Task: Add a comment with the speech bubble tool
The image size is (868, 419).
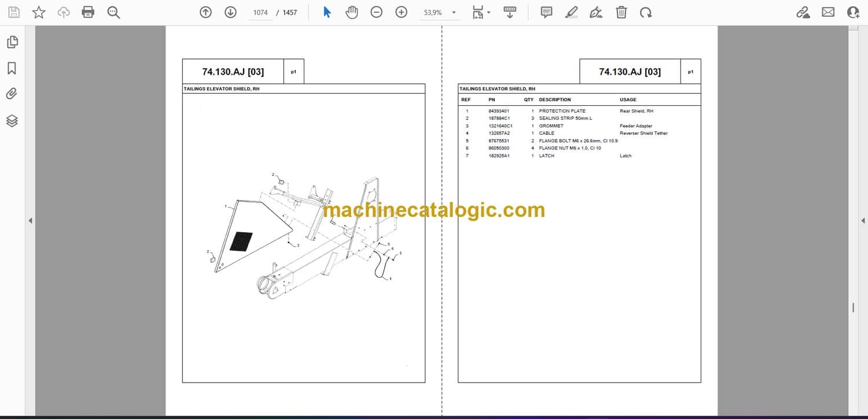Action: coord(546,12)
